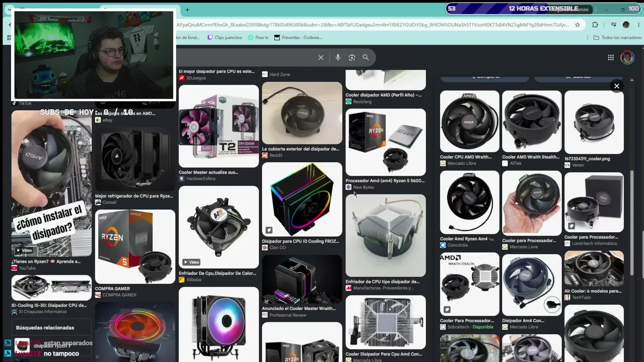Open the Preventas - Outbrea... bookmark
Image resolution: width=644 pixels, height=362 pixels.
click(297, 38)
